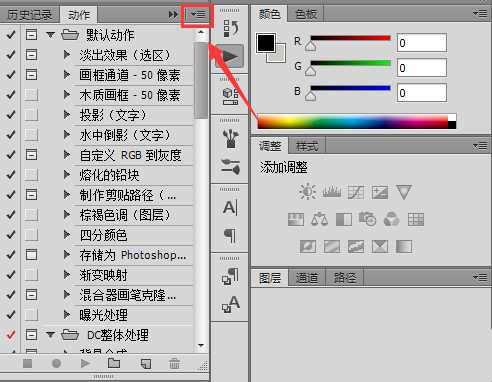The height and width of the screenshot is (382, 492).
Task: Add a Curves adjustment
Action: (x=356, y=192)
